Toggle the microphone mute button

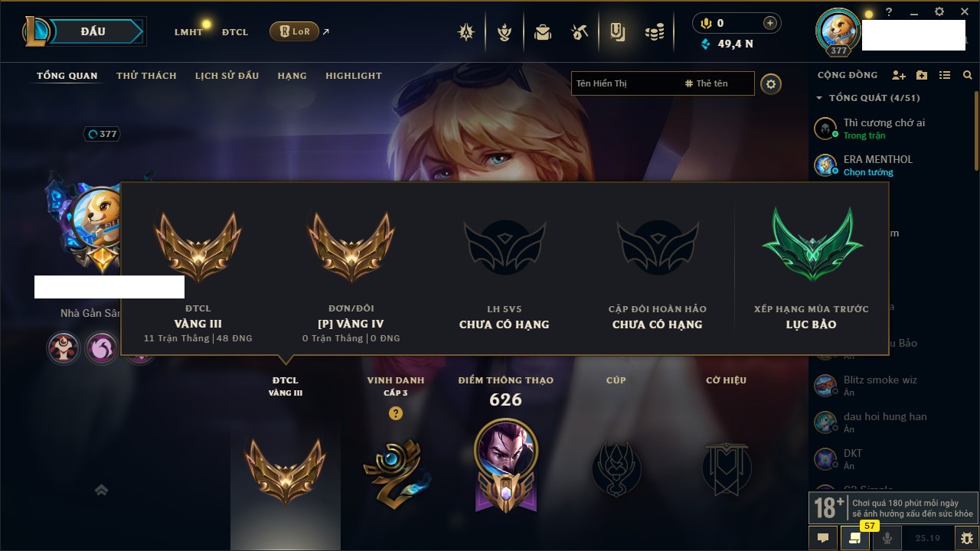point(887,538)
